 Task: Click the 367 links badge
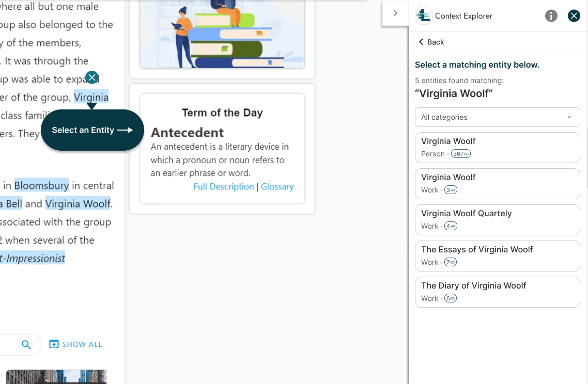[x=460, y=154]
